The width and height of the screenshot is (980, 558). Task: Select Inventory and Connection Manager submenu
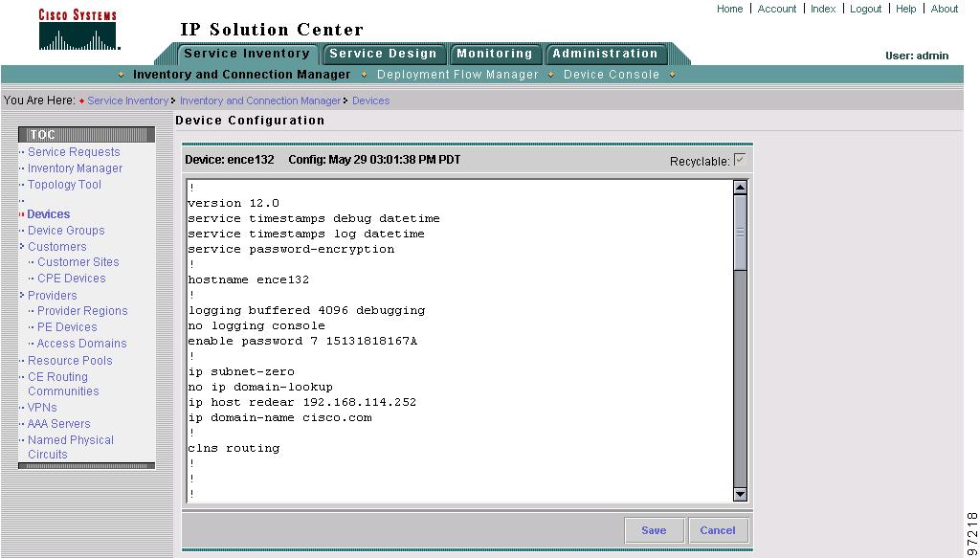click(242, 75)
